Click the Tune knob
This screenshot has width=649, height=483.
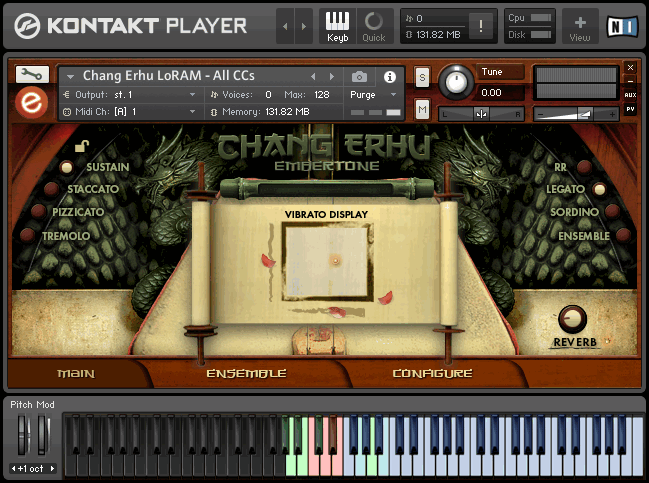click(x=456, y=82)
